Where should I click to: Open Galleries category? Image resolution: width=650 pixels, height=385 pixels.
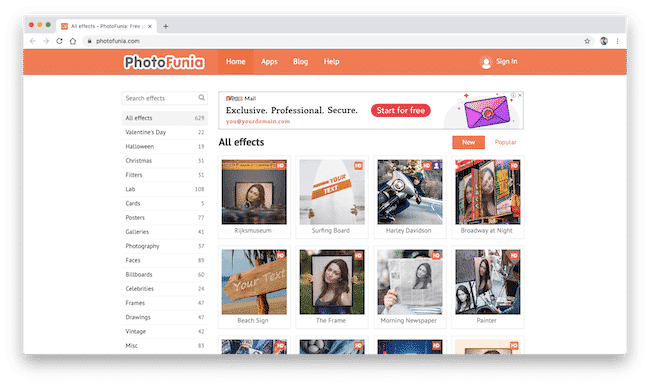[x=165, y=232]
